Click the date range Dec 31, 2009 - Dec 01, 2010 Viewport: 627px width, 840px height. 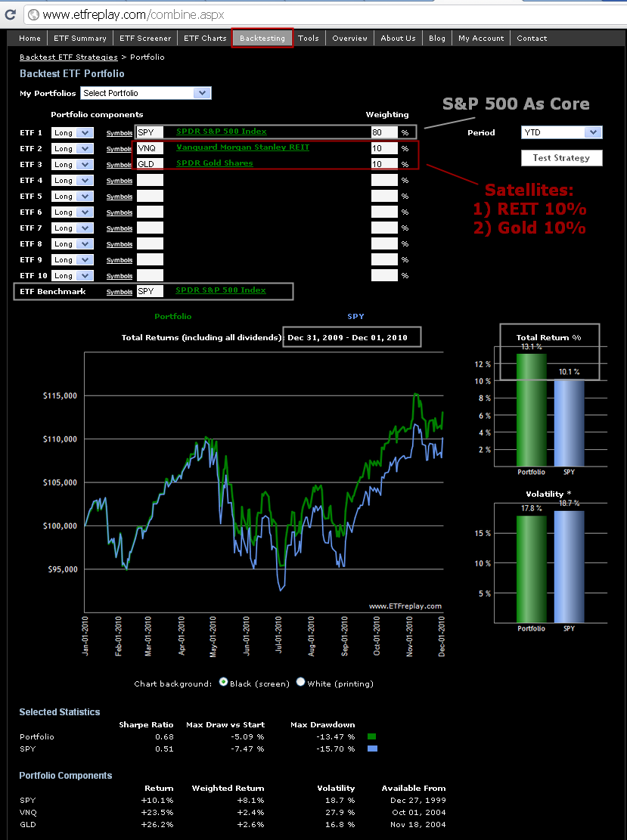pyautogui.click(x=347, y=337)
